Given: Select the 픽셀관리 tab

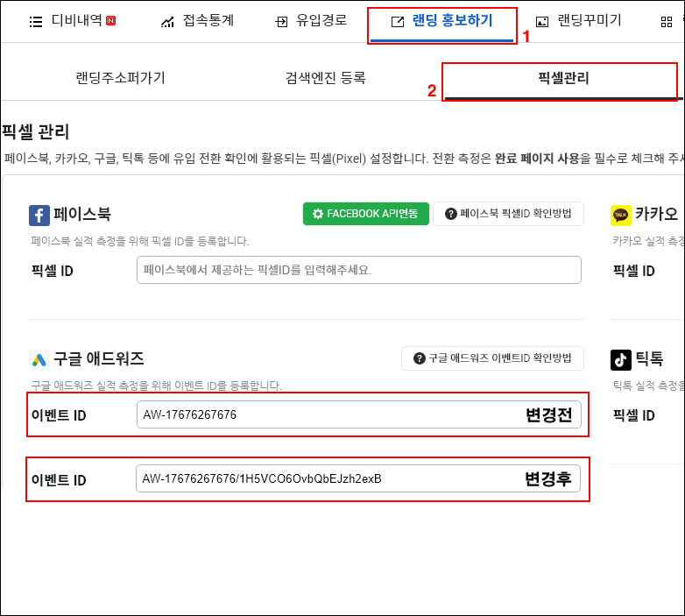Looking at the screenshot, I should tap(562, 79).
